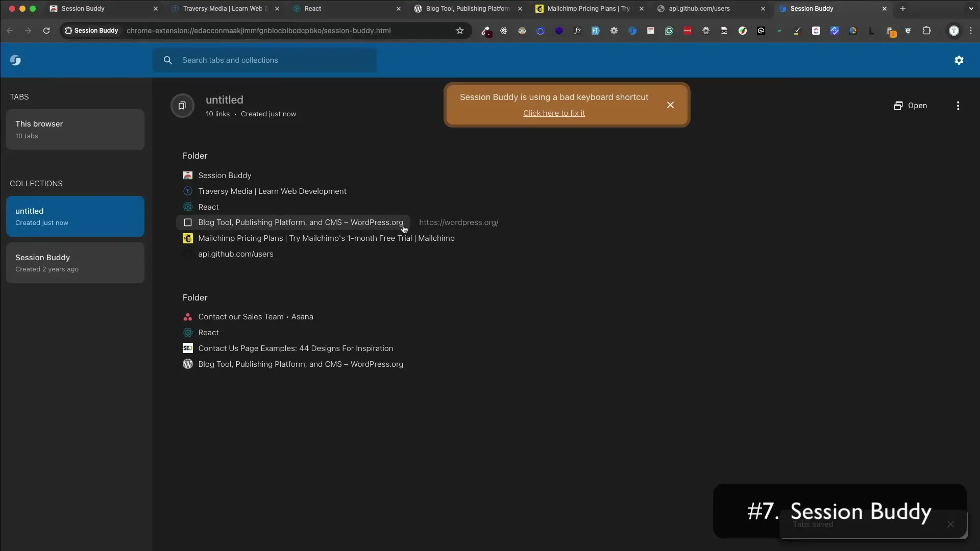Close the React browser tab
Viewport: 980px width, 551px height.
tap(399, 9)
